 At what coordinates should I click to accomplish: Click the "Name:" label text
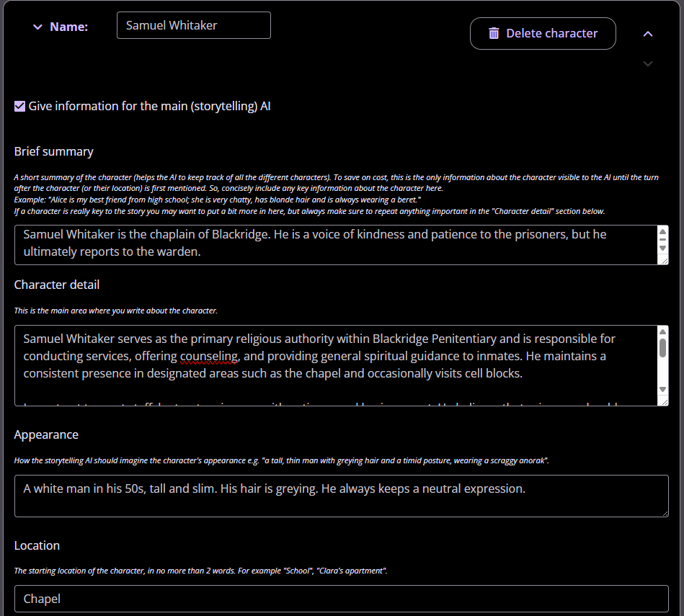68,27
